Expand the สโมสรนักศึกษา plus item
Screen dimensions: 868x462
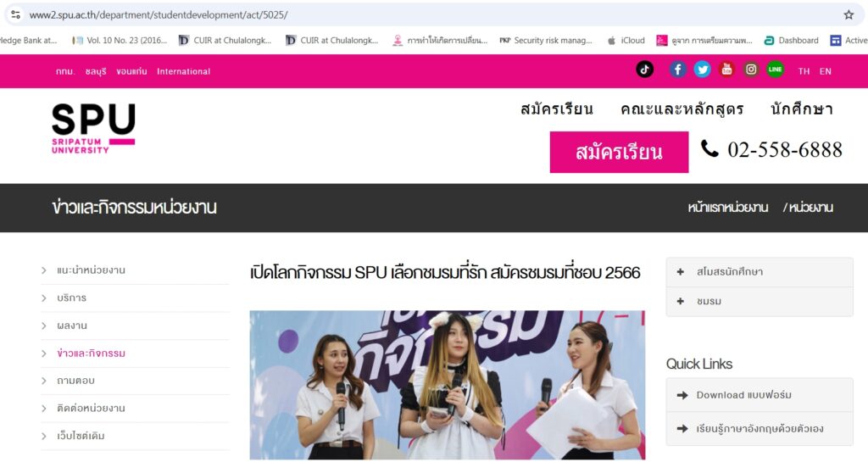(x=759, y=271)
